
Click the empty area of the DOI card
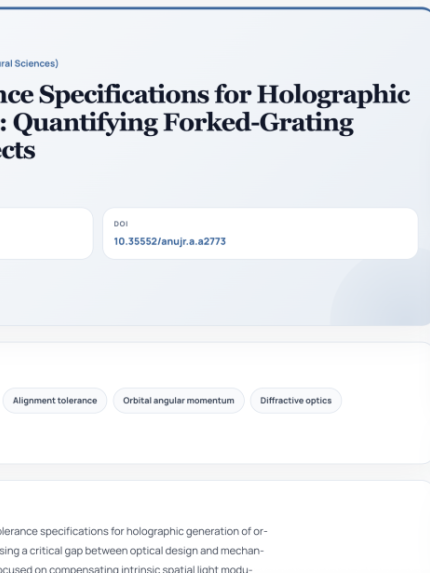tap(321, 234)
